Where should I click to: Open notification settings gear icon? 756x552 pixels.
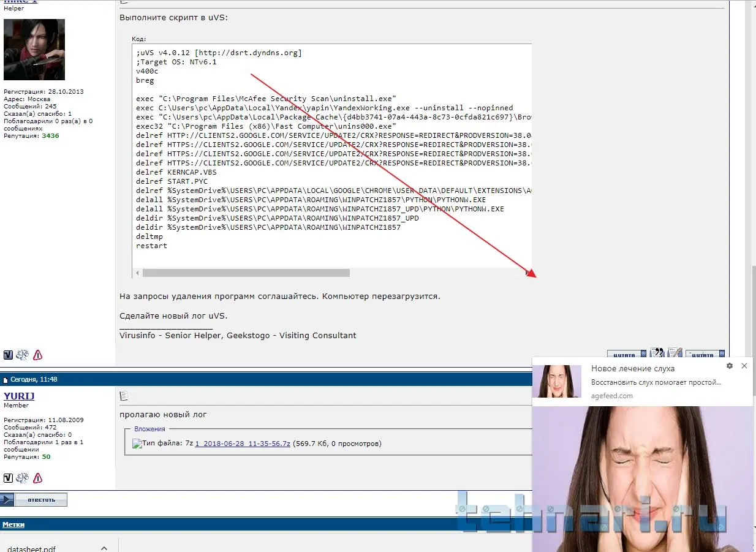point(729,366)
